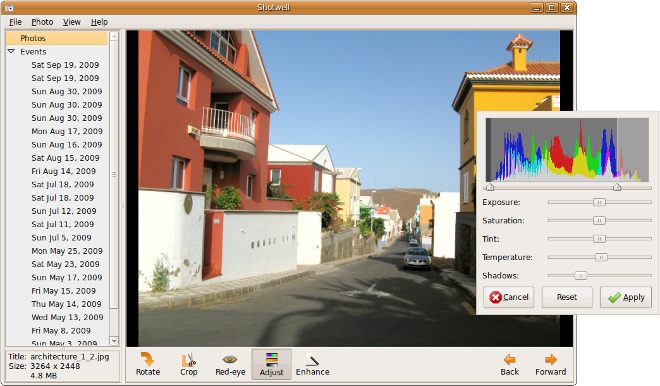Click the 4.8 MB file size text
The width and height of the screenshot is (660, 386).
point(43,375)
